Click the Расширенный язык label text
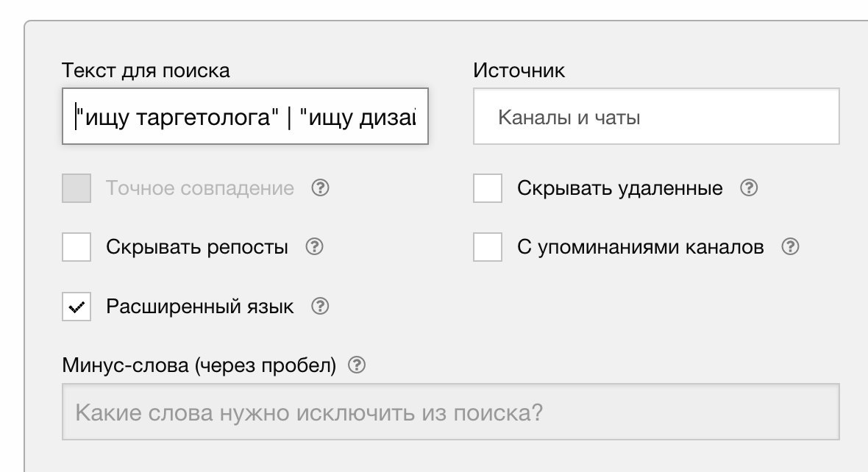The image size is (868, 472). point(200,306)
